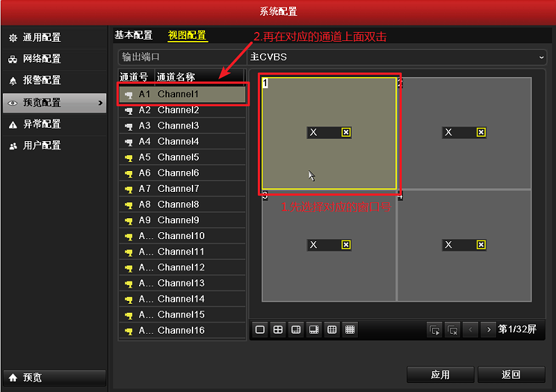Select the sixteen-window grid layout icon
This screenshot has width=556, height=392.
[350, 329]
